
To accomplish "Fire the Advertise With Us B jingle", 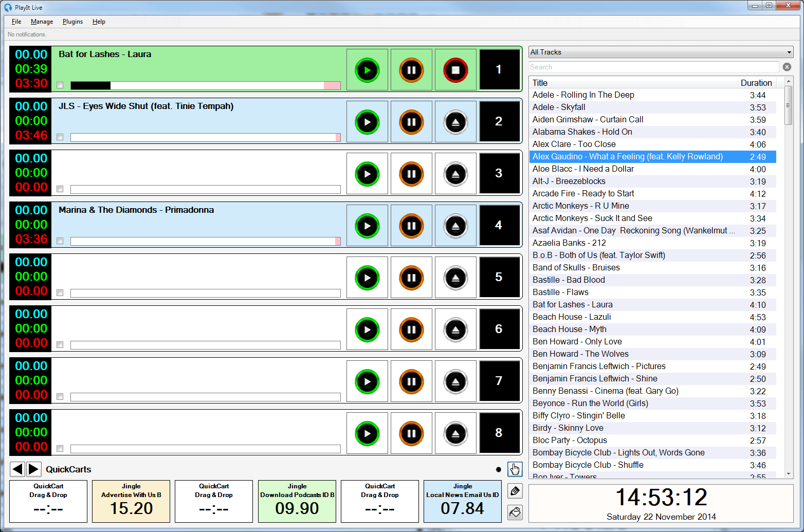I will (x=131, y=501).
